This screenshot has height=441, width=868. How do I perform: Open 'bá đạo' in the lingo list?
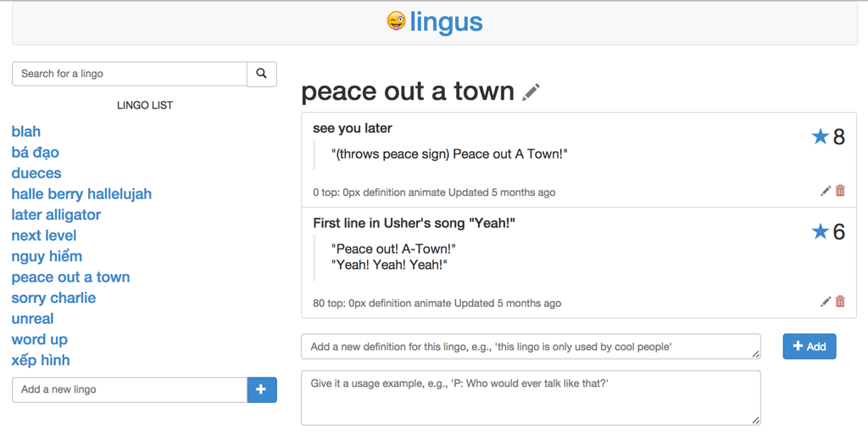pyautogui.click(x=36, y=153)
